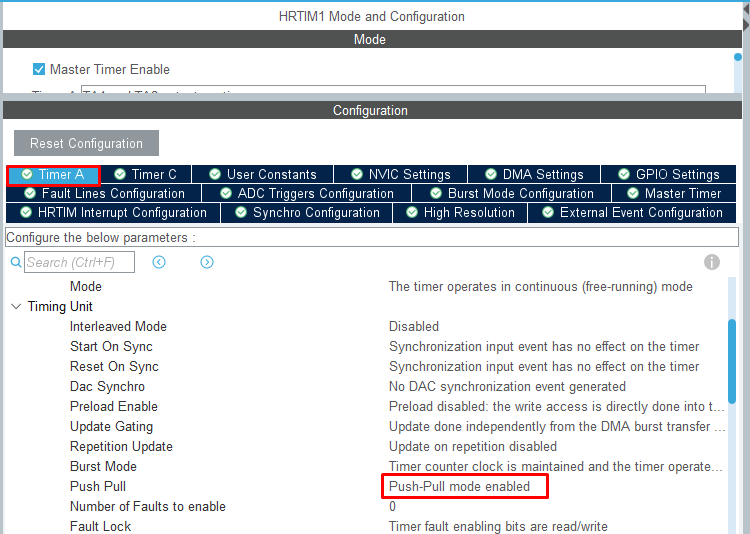Screen dimensions: 750x534
Task: Select the Fault Lock label
Action: click(100, 527)
